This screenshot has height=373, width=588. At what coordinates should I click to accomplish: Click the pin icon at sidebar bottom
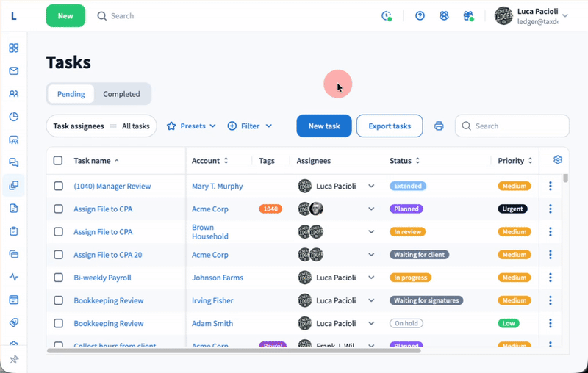click(x=13, y=359)
